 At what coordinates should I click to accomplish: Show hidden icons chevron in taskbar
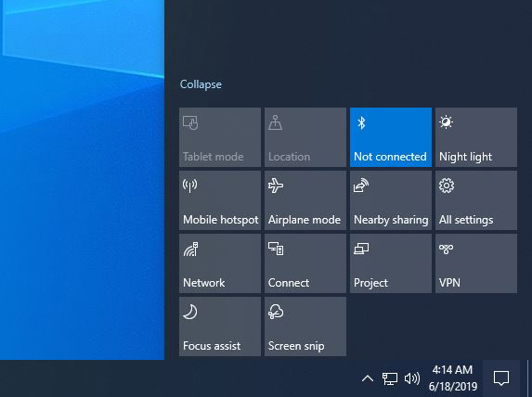pos(368,378)
